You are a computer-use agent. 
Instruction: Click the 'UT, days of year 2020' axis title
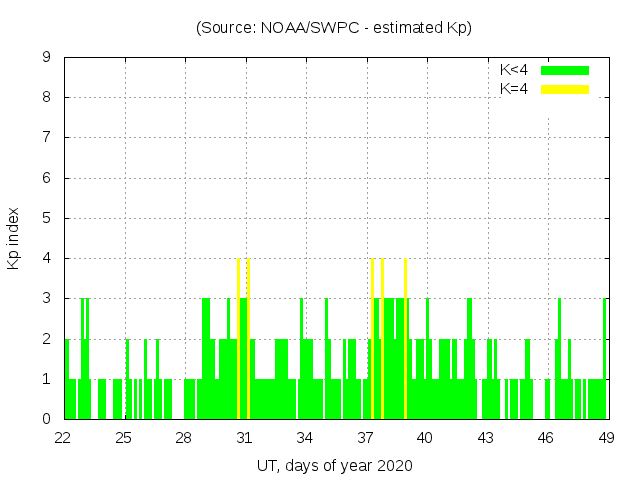[333, 465]
